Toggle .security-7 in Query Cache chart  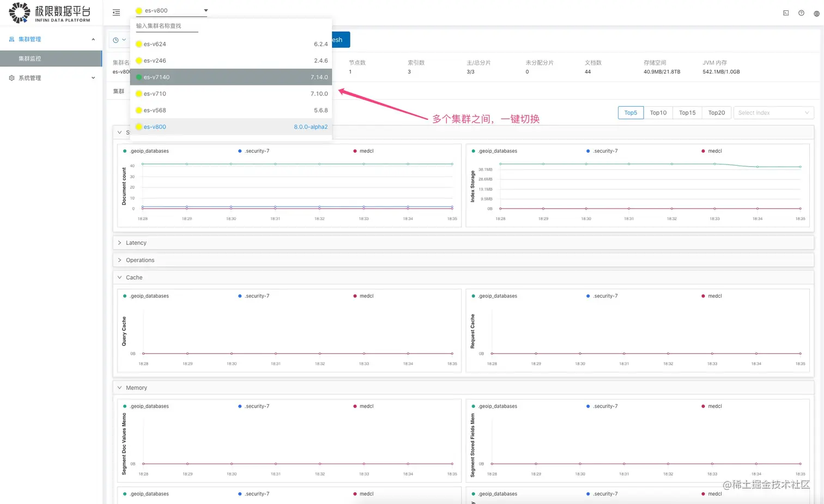254,296
